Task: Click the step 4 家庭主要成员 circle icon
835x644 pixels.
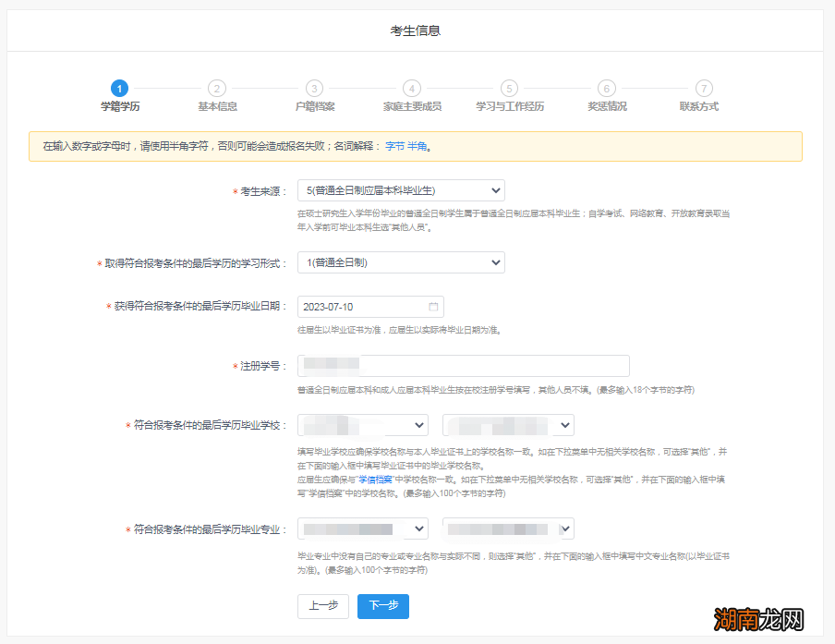Action: 412,89
